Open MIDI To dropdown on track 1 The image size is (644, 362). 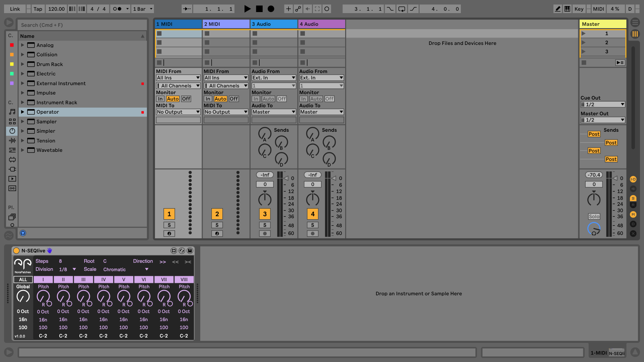tap(178, 112)
